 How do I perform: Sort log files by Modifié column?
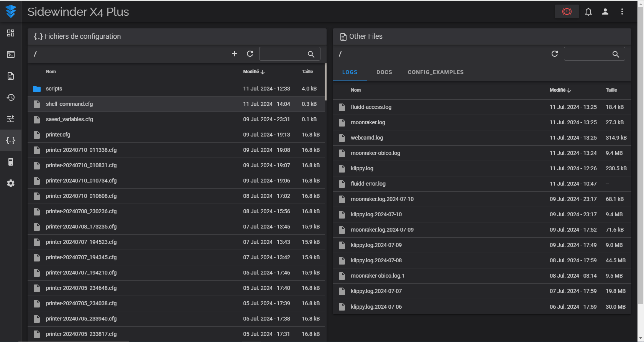(560, 90)
